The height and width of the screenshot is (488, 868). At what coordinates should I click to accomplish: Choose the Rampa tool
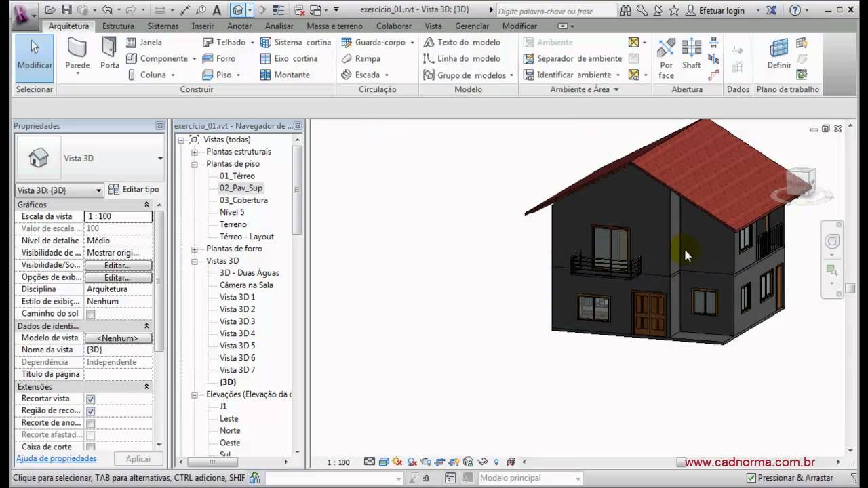point(361,58)
